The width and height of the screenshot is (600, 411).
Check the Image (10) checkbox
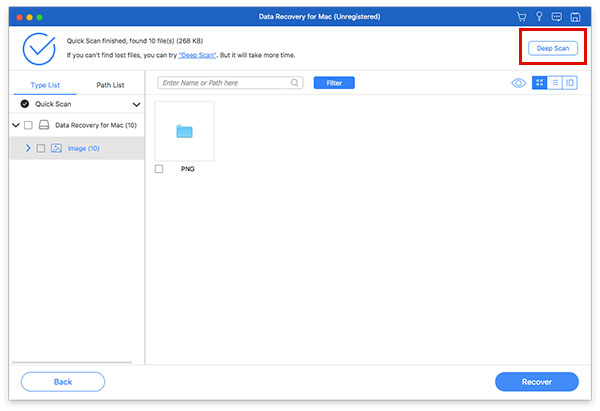[x=41, y=148]
